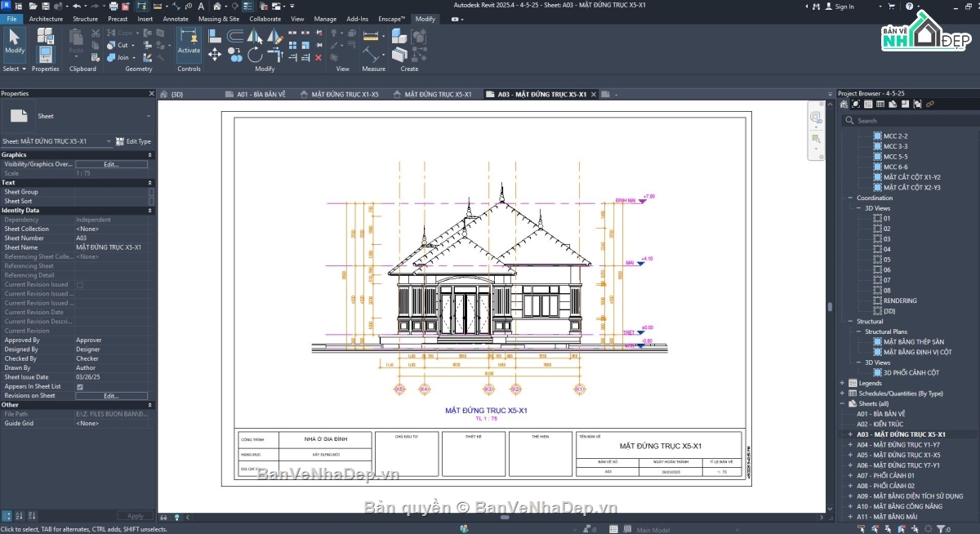Image resolution: width=980 pixels, height=534 pixels.
Task: Click the Copy tool with two circles
Action: pos(235,55)
